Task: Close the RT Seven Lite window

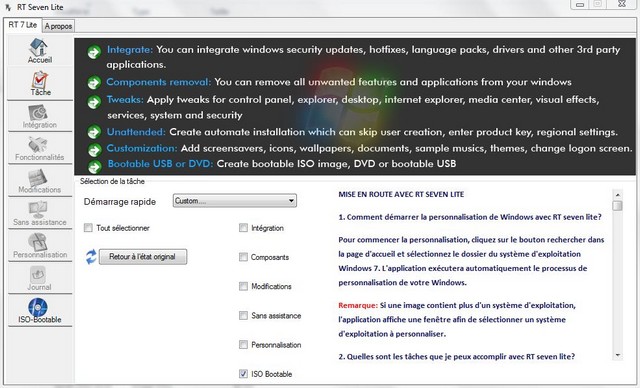Action: point(622,4)
